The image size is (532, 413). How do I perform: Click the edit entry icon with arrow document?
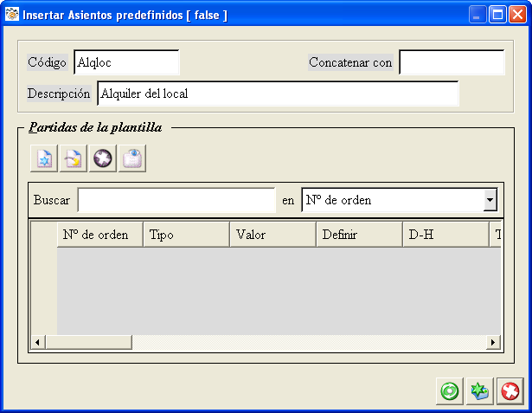pyautogui.click(x=74, y=158)
